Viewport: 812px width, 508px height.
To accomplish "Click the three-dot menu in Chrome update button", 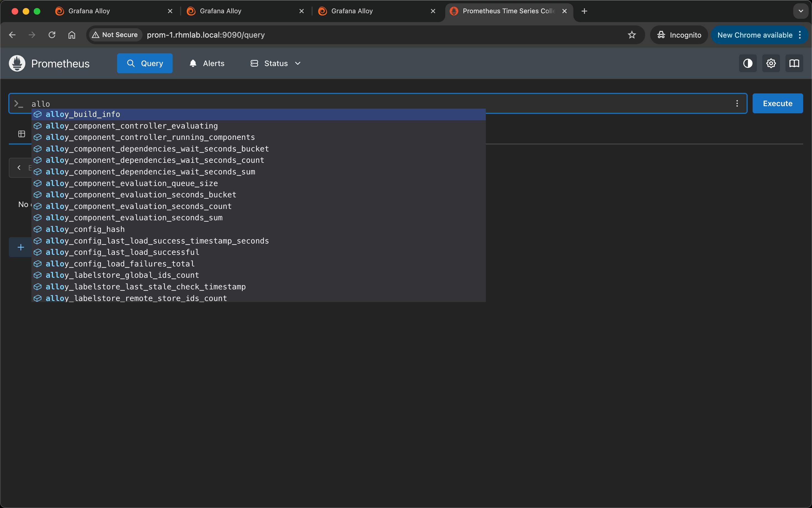I will (800, 35).
